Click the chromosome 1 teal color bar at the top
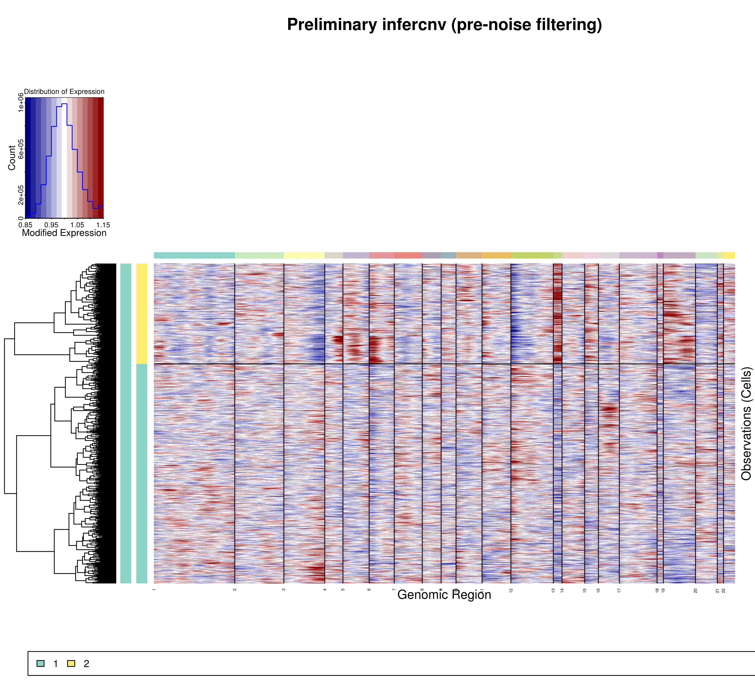The image size is (755, 700). pos(194,255)
